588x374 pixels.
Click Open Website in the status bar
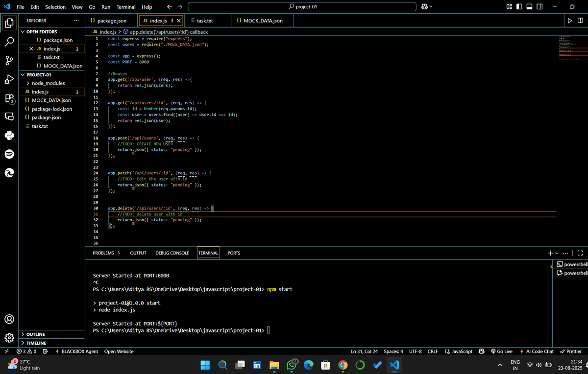tap(119, 351)
